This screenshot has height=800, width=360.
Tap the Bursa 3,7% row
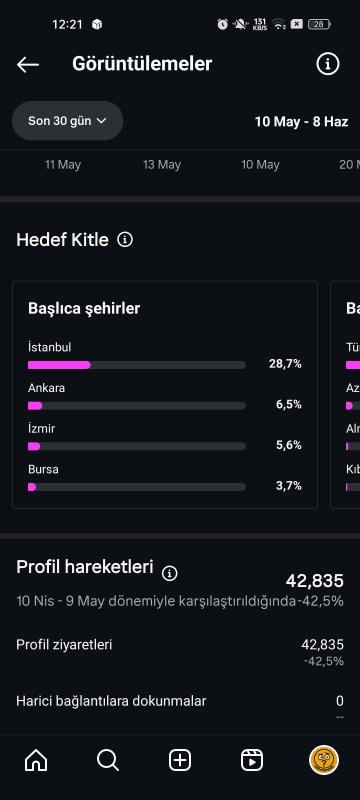(x=165, y=478)
